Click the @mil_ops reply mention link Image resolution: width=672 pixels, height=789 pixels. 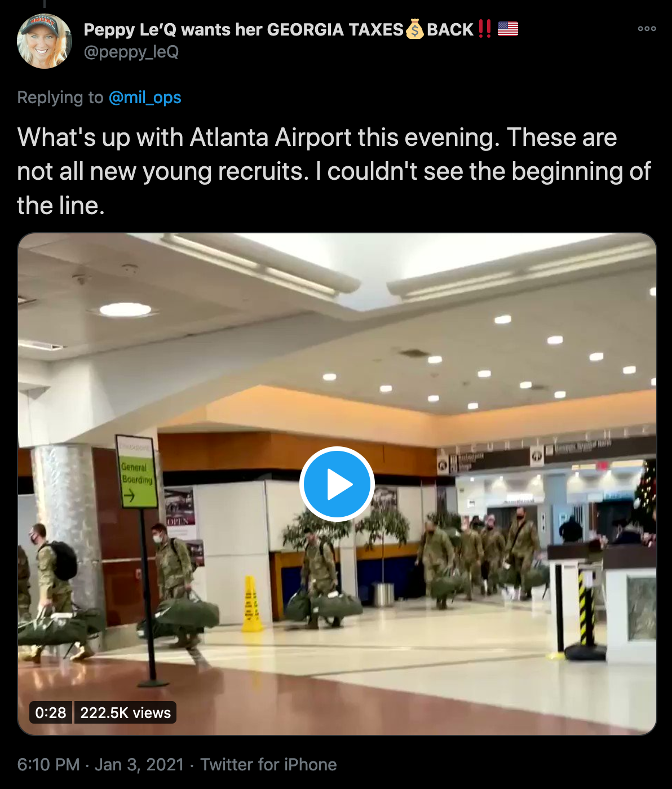click(145, 97)
